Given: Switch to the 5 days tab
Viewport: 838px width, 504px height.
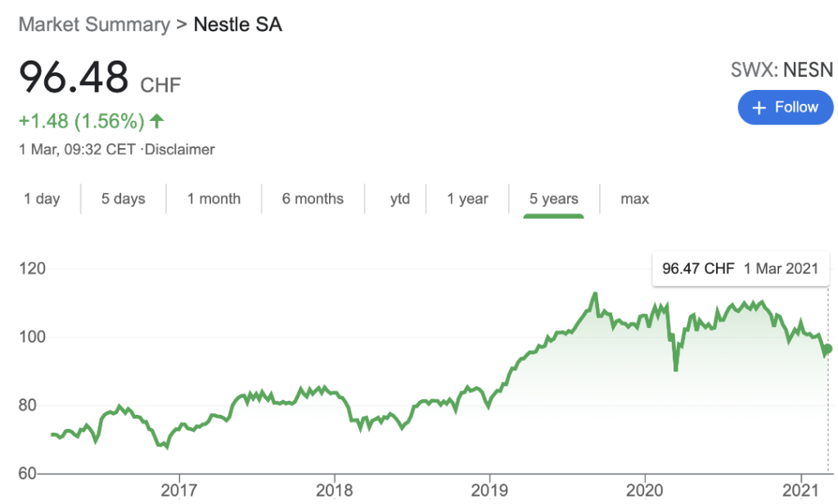Looking at the screenshot, I should coord(123,199).
